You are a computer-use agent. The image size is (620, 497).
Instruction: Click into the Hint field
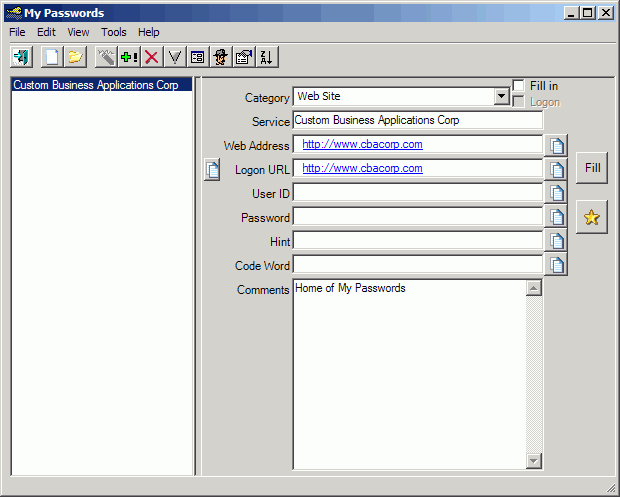[x=418, y=240]
